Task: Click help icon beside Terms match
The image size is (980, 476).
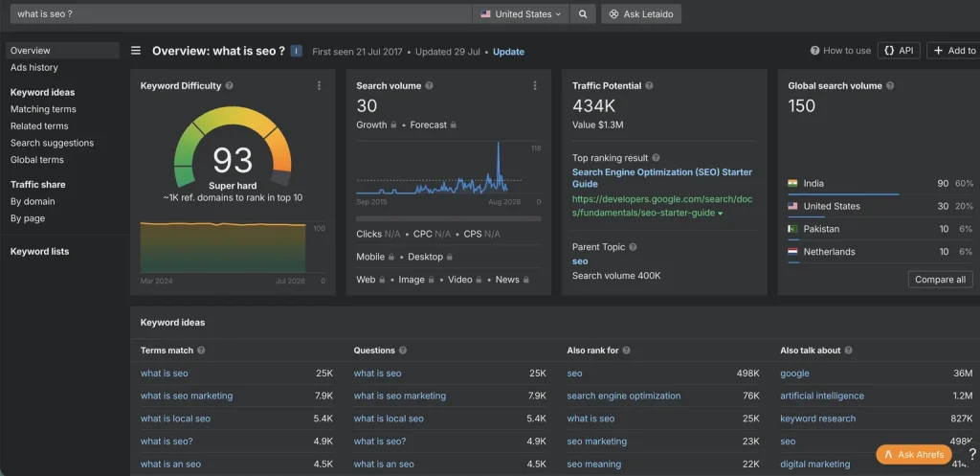Action: click(201, 351)
